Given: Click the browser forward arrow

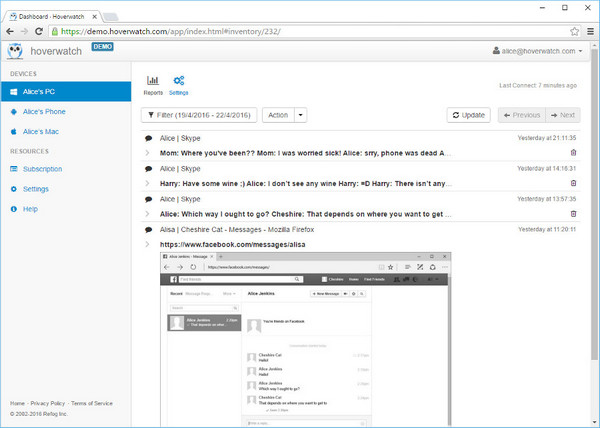Looking at the screenshot, I should (x=24, y=31).
